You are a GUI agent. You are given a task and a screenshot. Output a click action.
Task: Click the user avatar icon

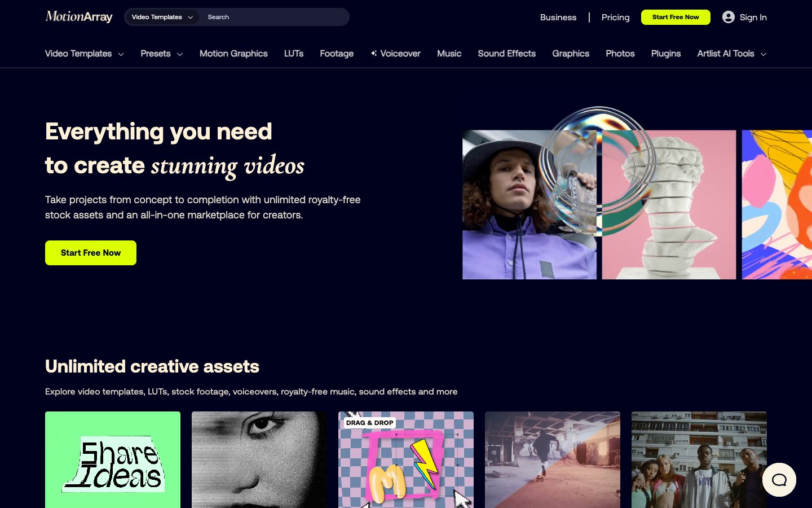[729, 17]
